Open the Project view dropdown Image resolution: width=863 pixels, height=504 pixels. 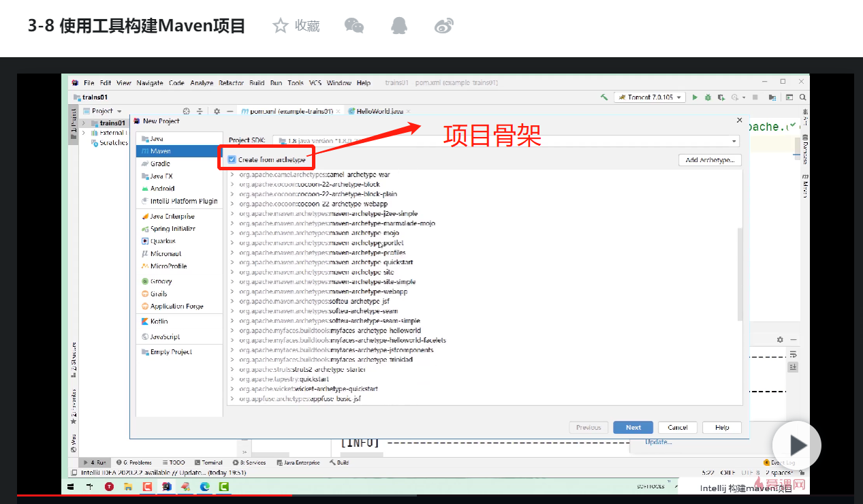click(103, 111)
